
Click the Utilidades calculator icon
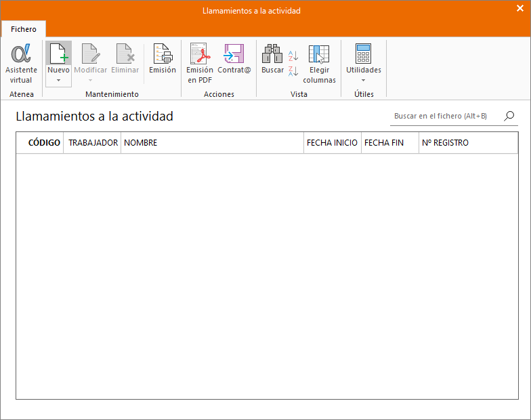(x=363, y=54)
